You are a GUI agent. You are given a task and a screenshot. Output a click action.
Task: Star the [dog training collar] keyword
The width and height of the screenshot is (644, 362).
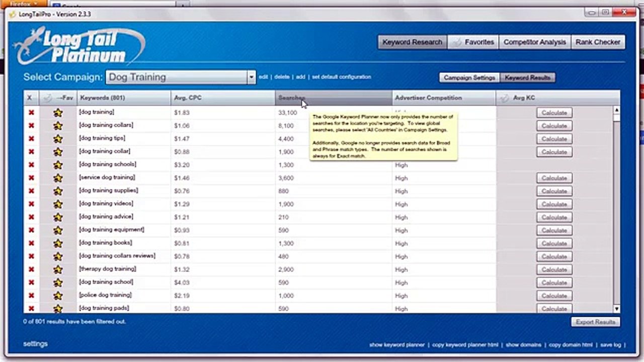[58, 152]
